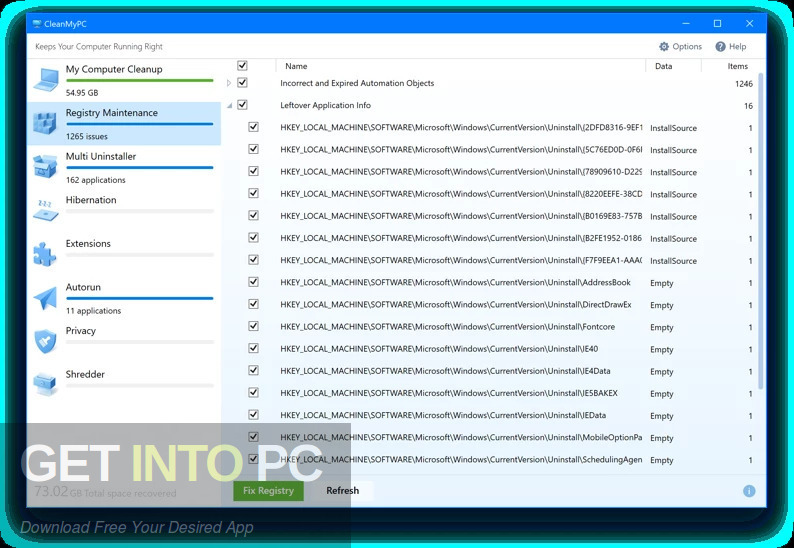Select the Autorun paper plane icon

click(45, 298)
